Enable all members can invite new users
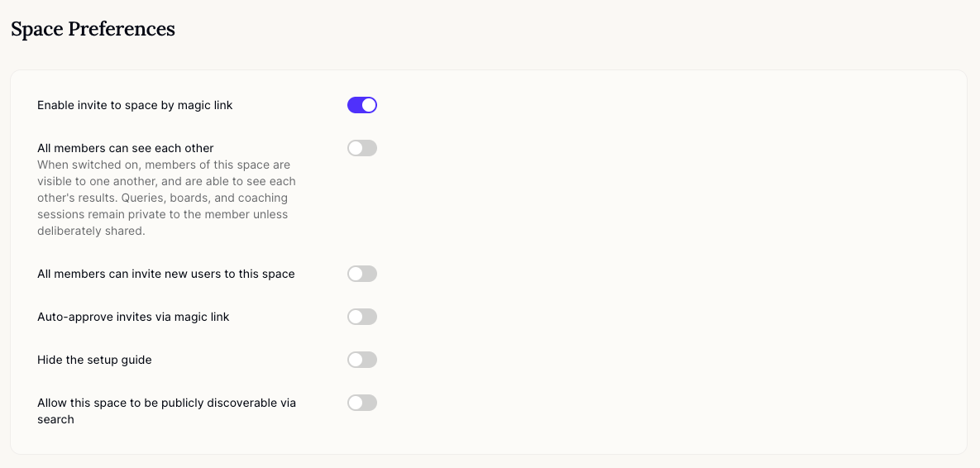Screen dimensions: 980x468 (x=362, y=274)
